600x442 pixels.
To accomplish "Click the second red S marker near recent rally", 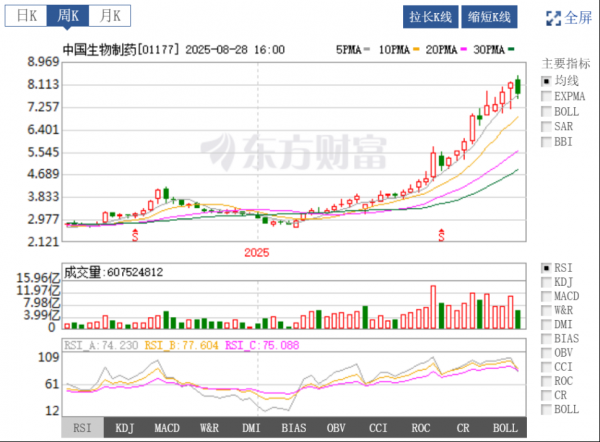I will (x=441, y=235).
